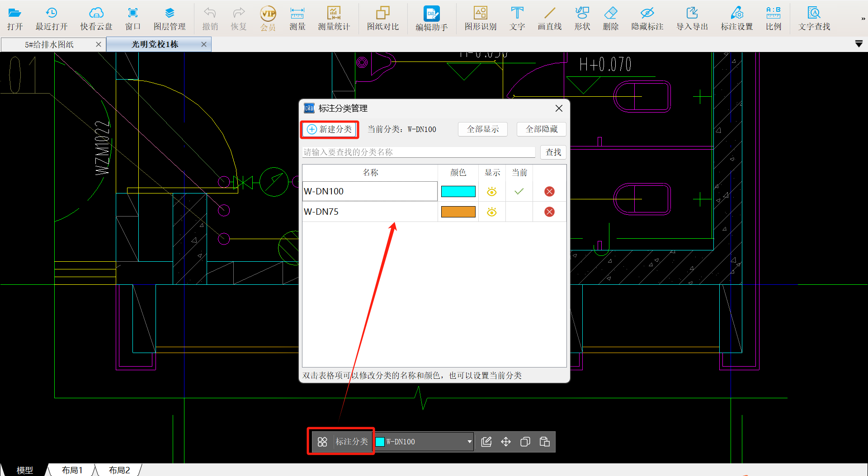This screenshot has width=868, height=476.
Task: Expand the toolbar overflow chevron
Action: coord(863,19)
